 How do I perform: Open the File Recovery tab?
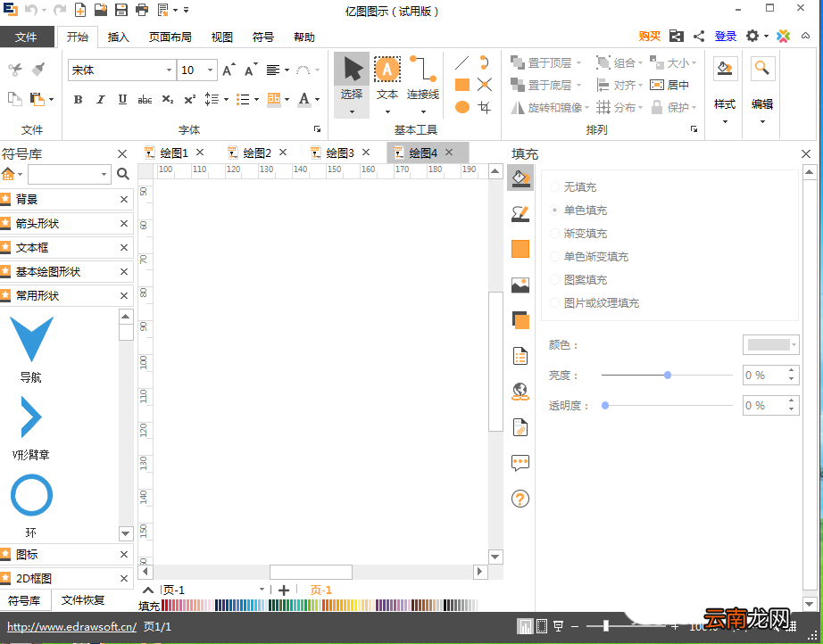pyautogui.click(x=83, y=600)
